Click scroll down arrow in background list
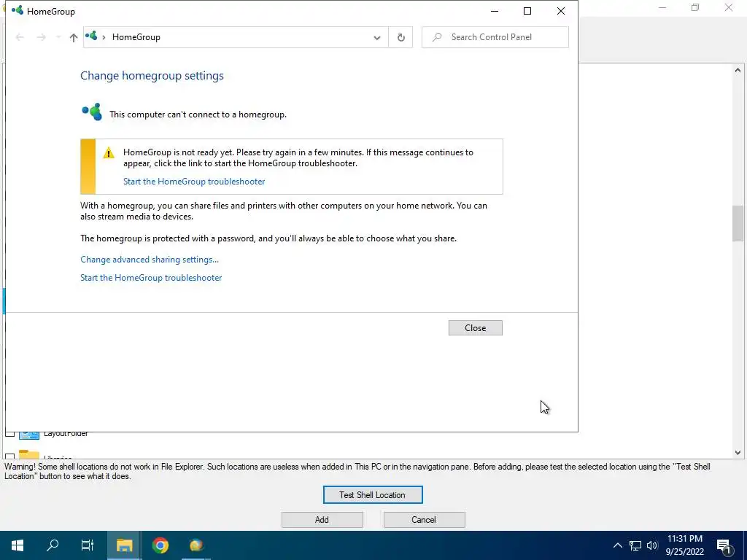747x560 pixels. pos(738,452)
